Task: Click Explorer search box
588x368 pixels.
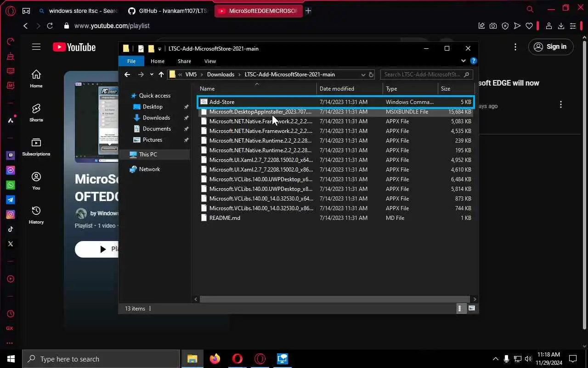Action: 426,75
